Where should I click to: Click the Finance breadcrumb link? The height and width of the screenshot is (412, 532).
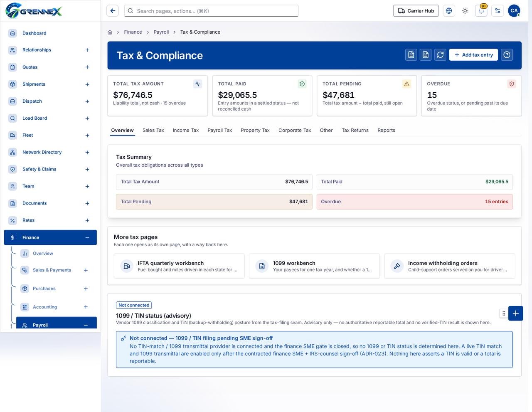(x=133, y=32)
